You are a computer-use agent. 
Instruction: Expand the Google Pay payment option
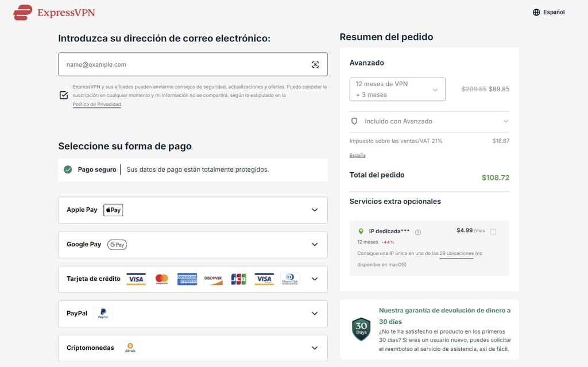[193, 245]
